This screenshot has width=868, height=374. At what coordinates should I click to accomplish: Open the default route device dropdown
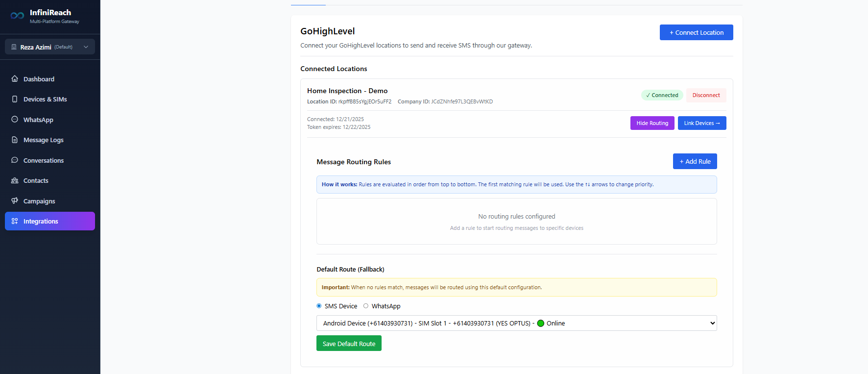pyautogui.click(x=516, y=323)
